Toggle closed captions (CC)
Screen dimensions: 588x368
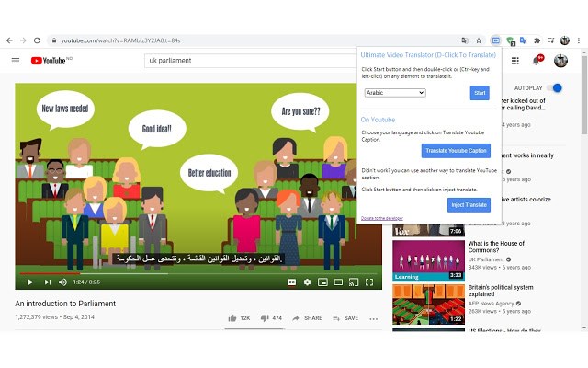click(x=292, y=282)
